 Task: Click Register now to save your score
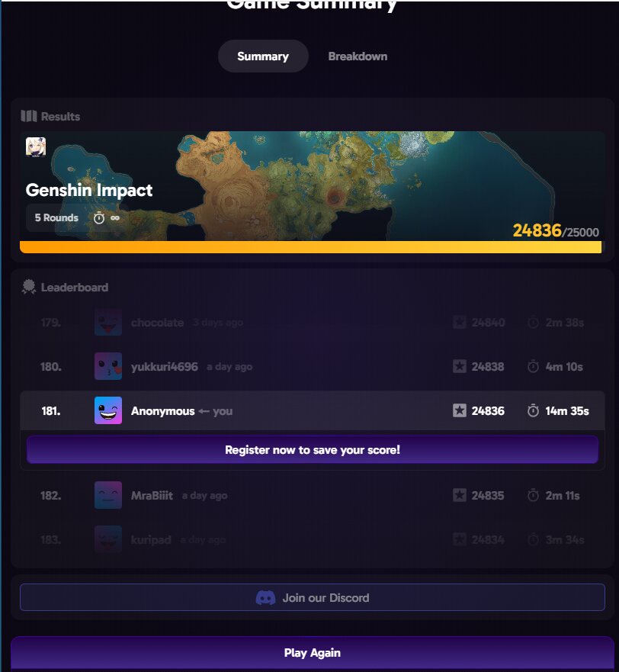(313, 449)
